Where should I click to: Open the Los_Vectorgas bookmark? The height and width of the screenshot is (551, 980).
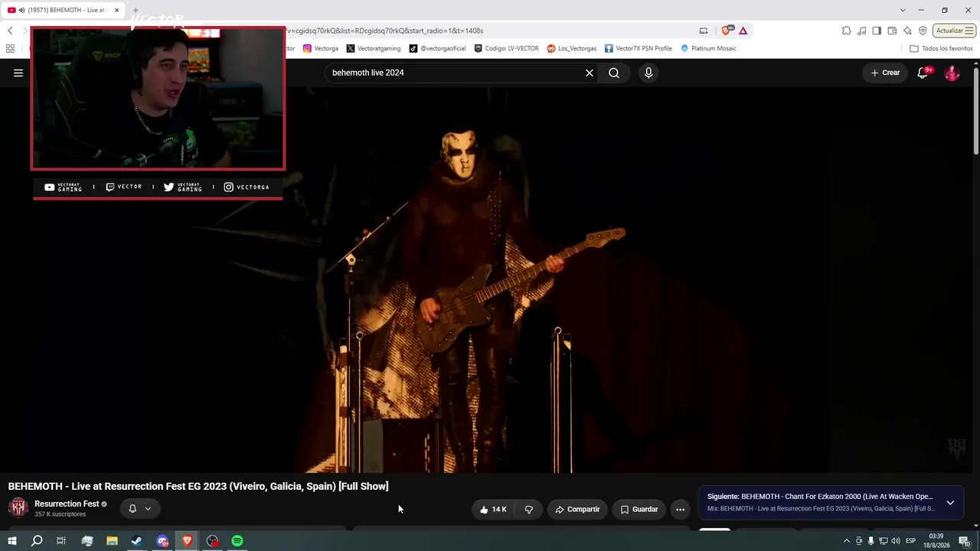[572, 48]
